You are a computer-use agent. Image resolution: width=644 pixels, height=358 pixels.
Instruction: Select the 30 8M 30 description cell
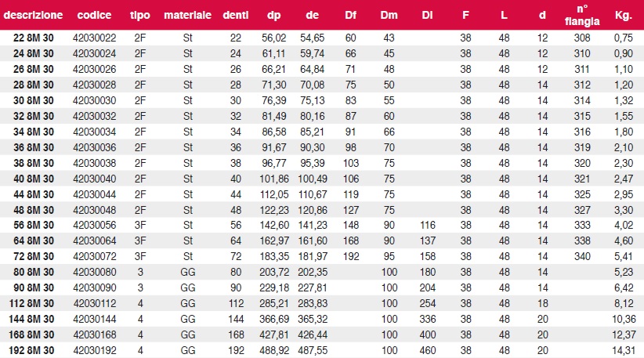point(33,100)
